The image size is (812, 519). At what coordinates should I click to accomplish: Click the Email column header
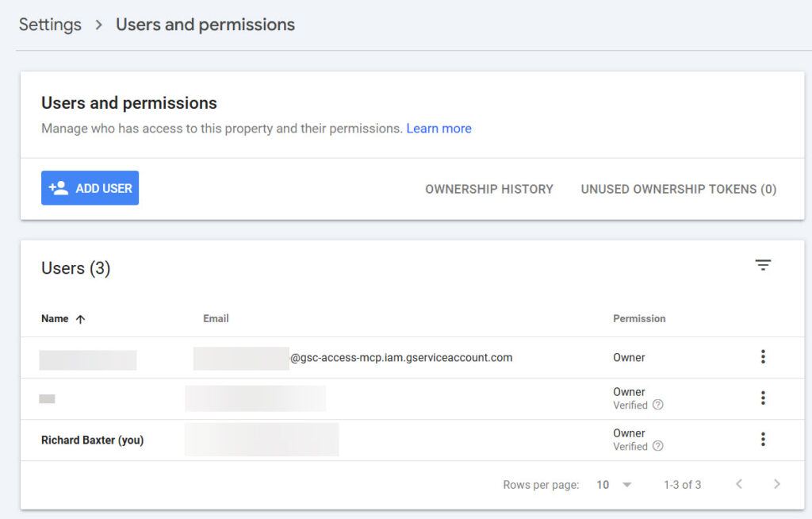216,318
